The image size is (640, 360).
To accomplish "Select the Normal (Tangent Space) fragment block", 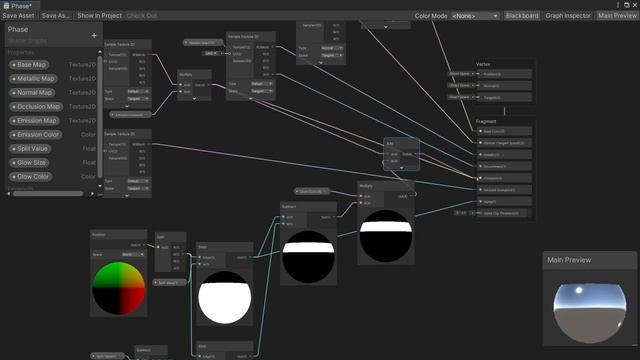I will (x=505, y=143).
